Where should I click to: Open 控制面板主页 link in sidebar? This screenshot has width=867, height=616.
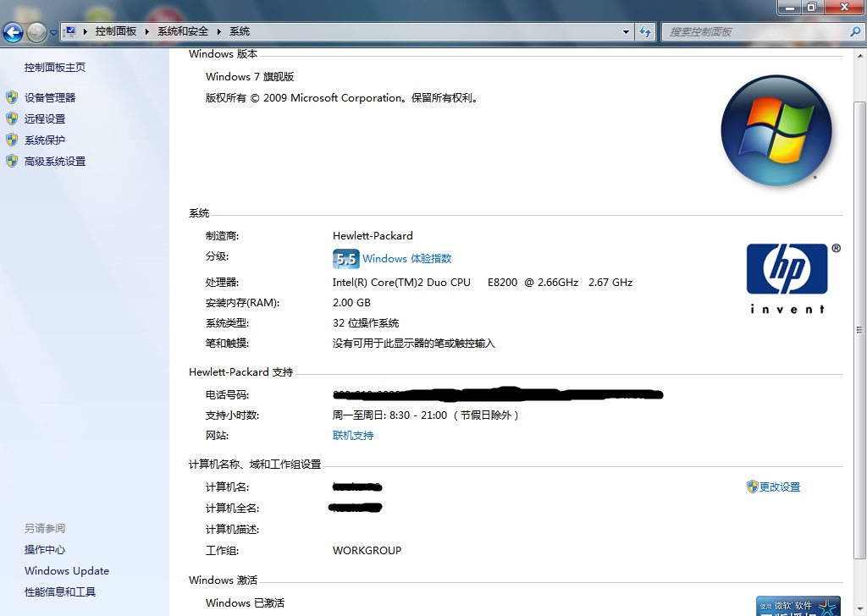tap(55, 68)
